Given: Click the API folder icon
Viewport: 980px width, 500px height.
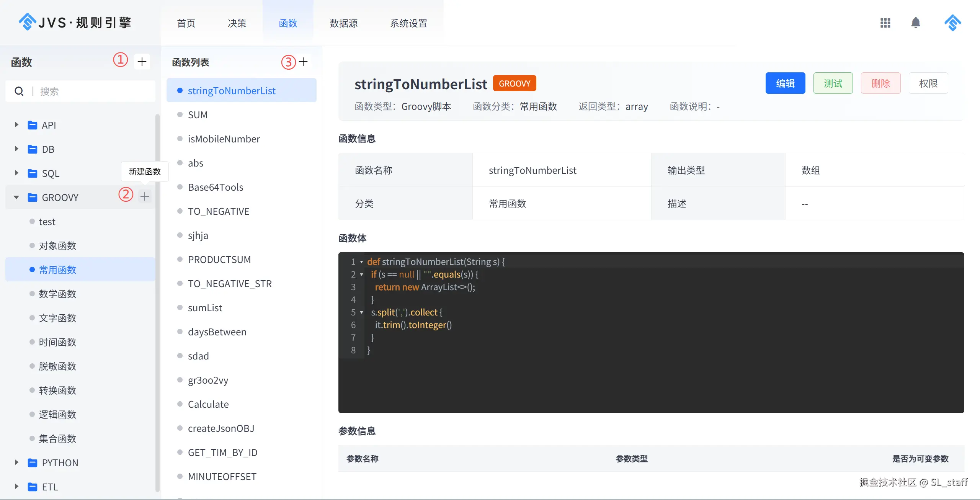Looking at the screenshot, I should click(33, 125).
